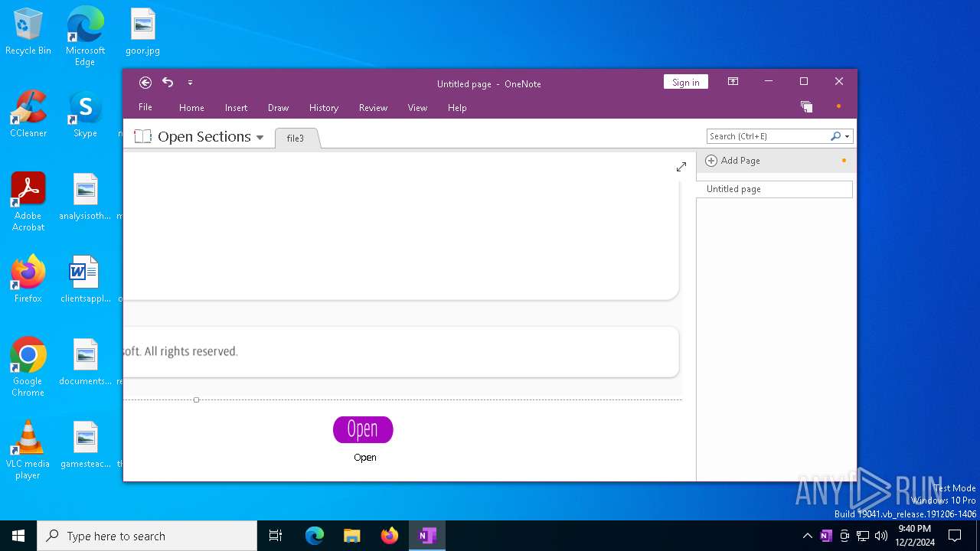Select the file3 section tab
Viewport: 980px width, 551px height.
296,139
